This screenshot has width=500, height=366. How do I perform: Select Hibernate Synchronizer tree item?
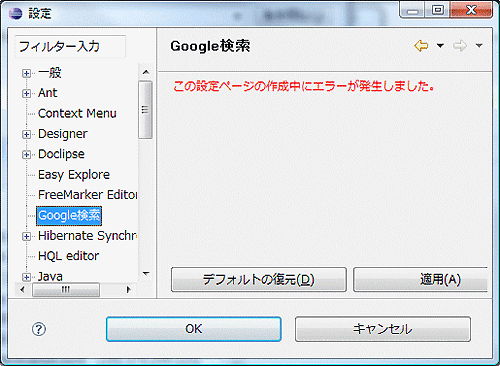tap(87, 236)
